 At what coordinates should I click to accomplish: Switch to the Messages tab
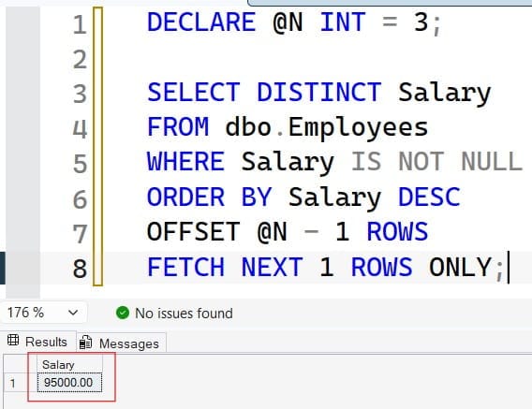121,343
